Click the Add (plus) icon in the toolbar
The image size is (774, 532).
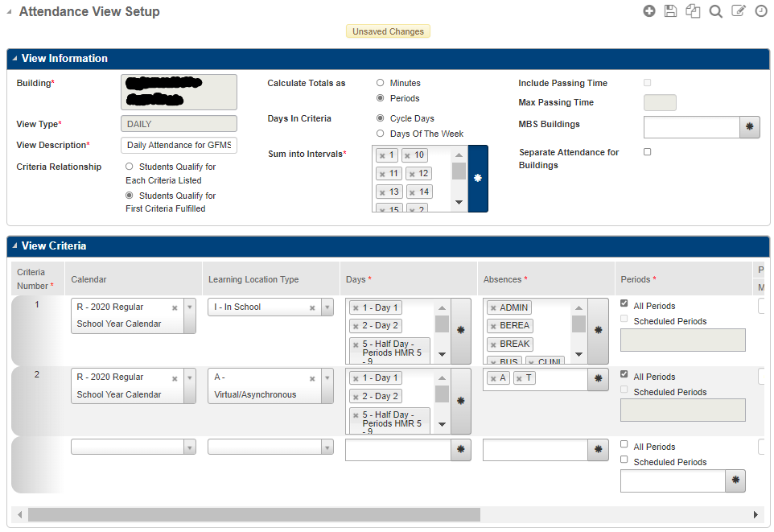click(649, 11)
